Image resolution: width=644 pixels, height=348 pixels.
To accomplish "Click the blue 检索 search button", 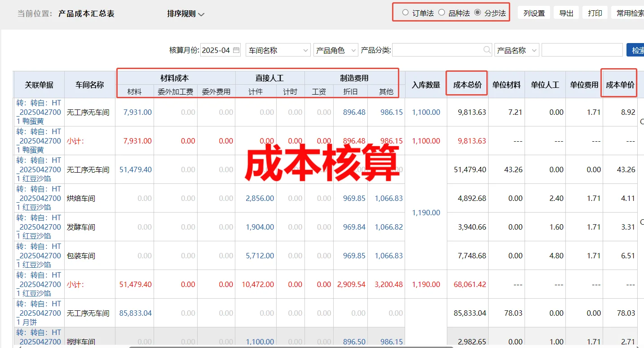I will click(x=636, y=50).
